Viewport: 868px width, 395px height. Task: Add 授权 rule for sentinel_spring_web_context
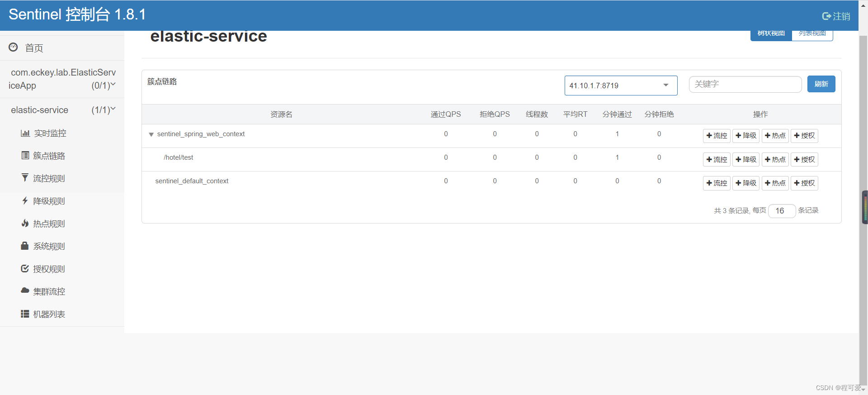tap(804, 136)
